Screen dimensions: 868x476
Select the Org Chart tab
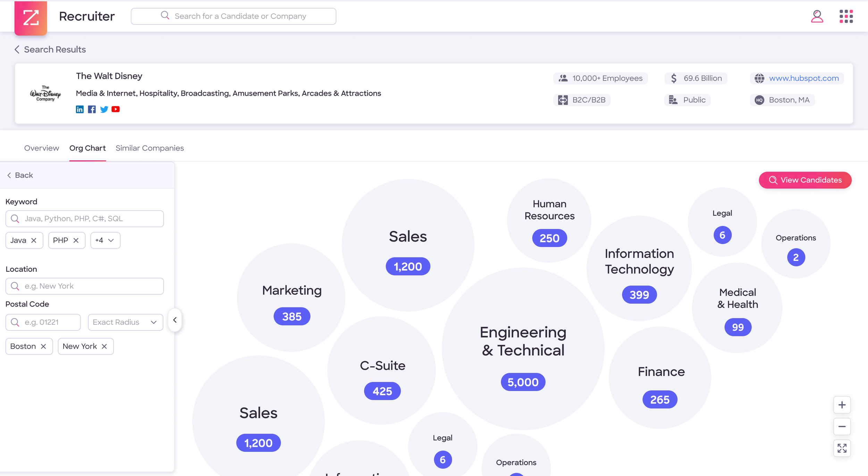(87, 148)
